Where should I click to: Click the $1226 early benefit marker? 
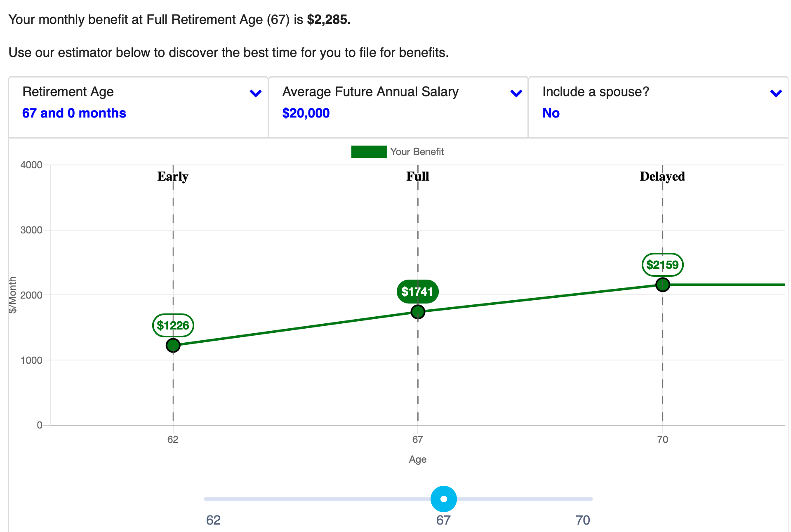pyautogui.click(x=173, y=325)
